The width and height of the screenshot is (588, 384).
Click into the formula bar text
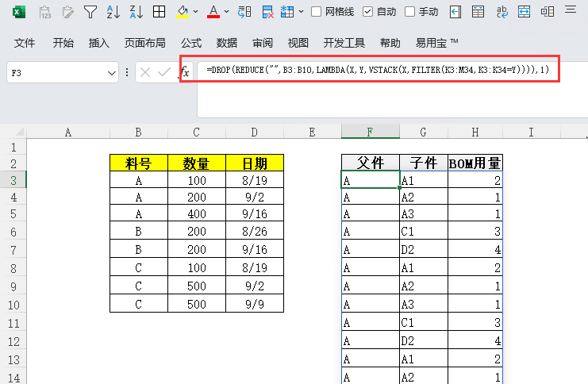[378, 70]
